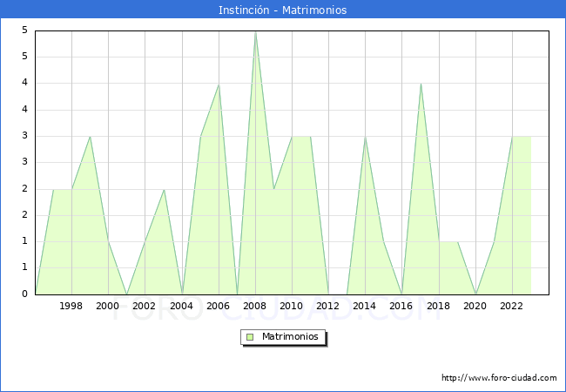Click the 2012 x-axis label
The width and height of the screenshot is (566, 392).
(328, 306)
